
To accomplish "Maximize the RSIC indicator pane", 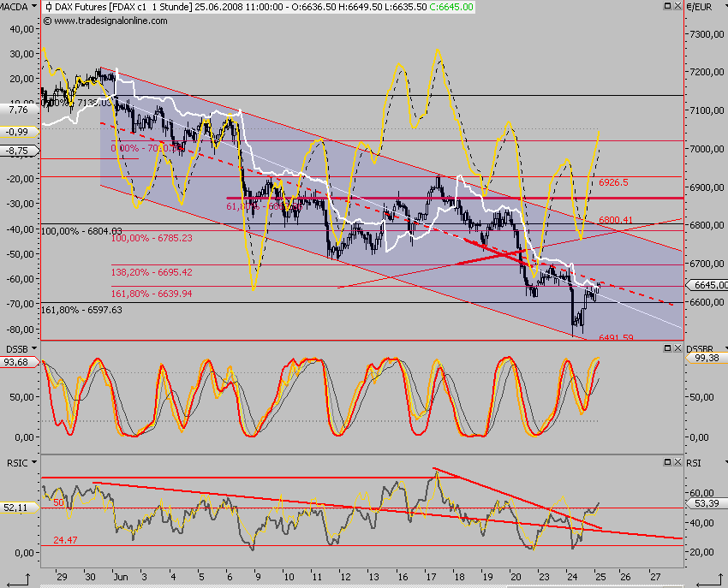I will click(x=668, y=462).
